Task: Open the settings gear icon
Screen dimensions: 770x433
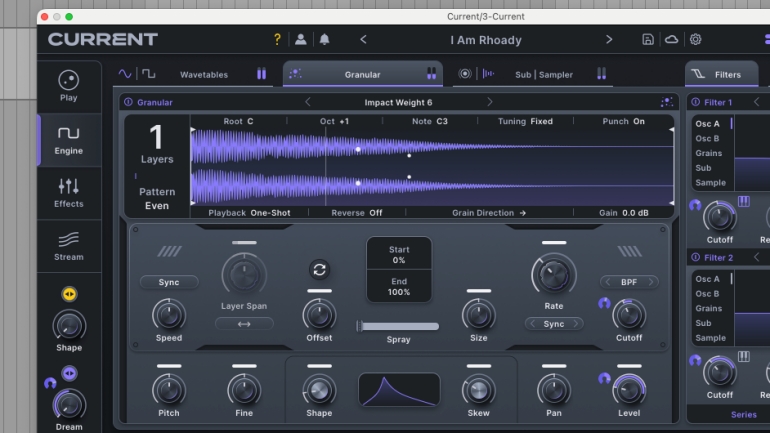Action: (x=695, y=39)
